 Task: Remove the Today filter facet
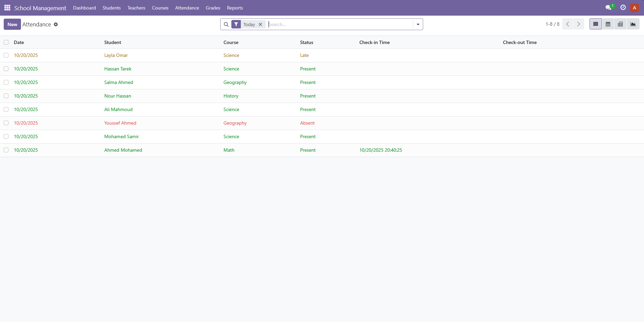(x=260, y=24)
